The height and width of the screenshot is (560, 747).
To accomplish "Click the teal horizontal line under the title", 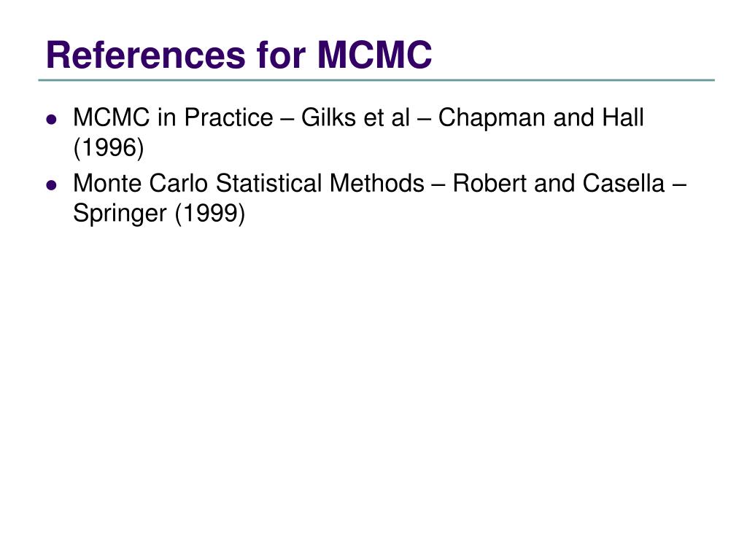I will (x=376, y=80).
